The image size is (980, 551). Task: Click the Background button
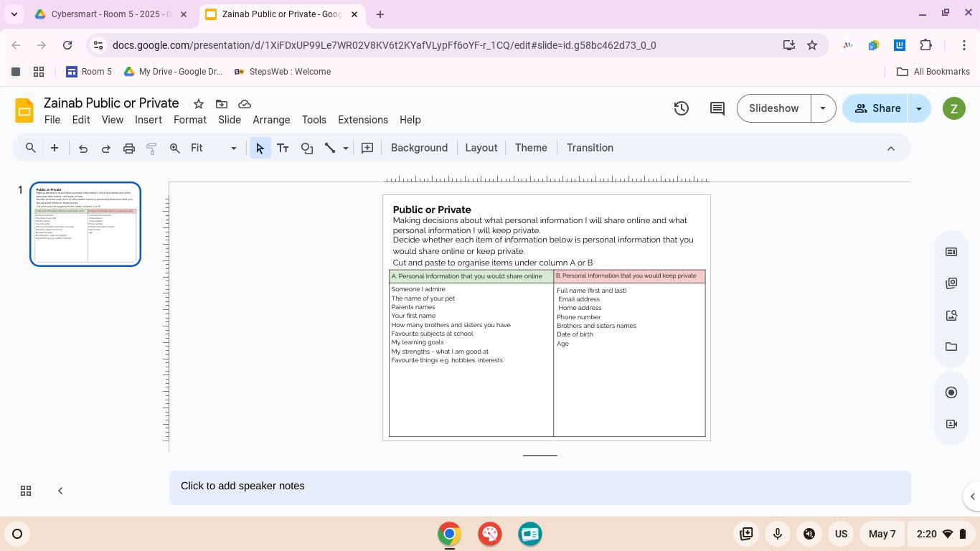click(419, 148)
